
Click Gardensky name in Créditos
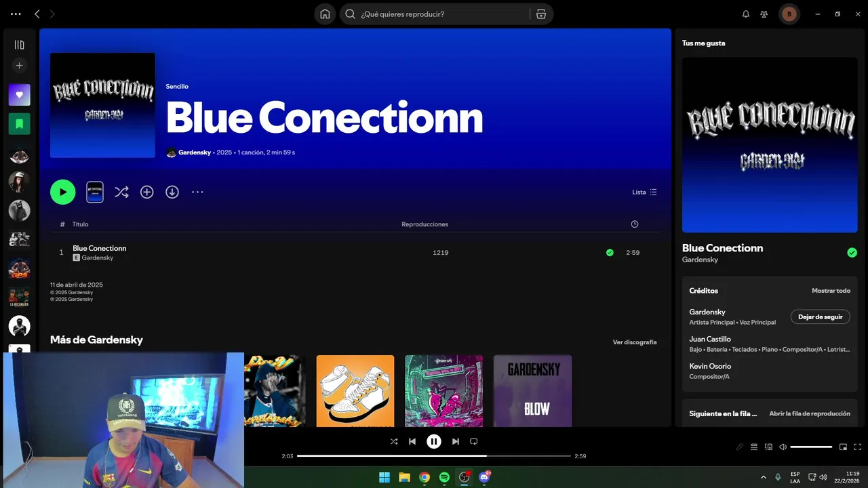pyautogui.click(x=707, y=312)
